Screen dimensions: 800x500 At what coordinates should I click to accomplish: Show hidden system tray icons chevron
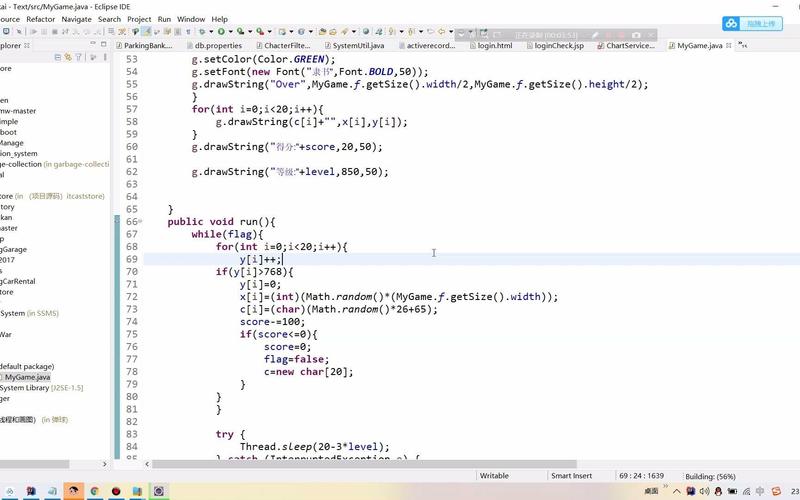[677, 491]
